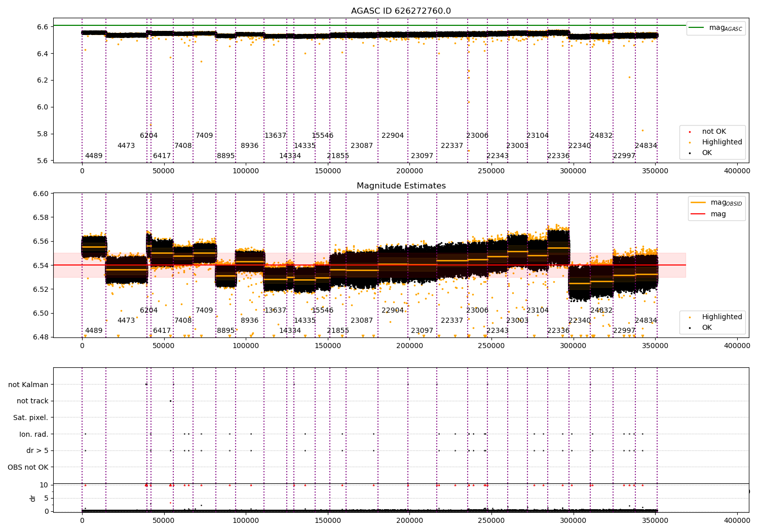Screen dimensions: 760x532
Task: Click obsid label 23087 in the top panel
Action: (x=362, y=146)
